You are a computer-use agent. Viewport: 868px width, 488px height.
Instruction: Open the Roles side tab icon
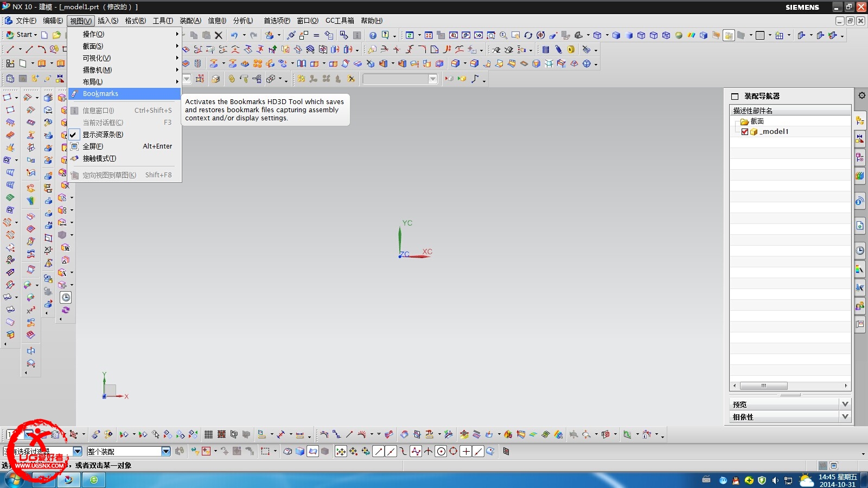pos(860,306)
